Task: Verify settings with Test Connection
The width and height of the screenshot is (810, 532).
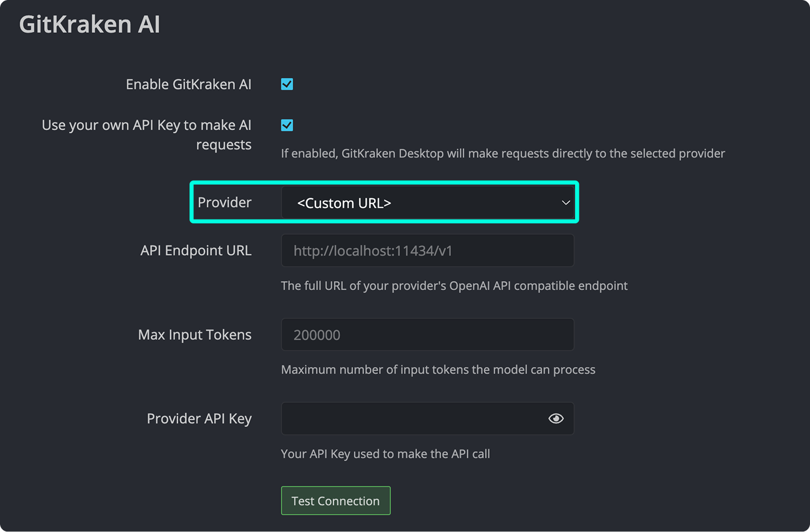Action: tap(335, 500)
